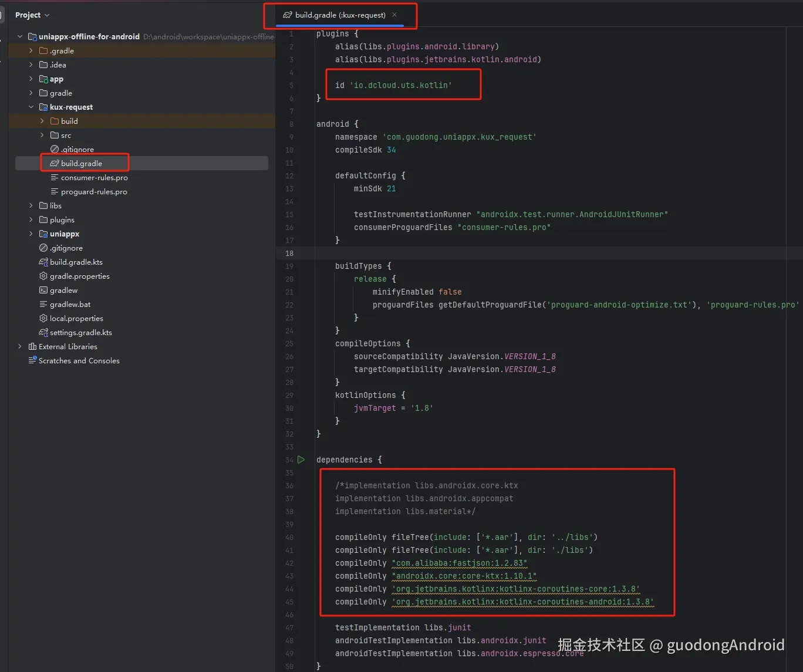This screenshot has height=672, width=803.
Task: Click the fastjson 1.2.83 dependency link
Action: tap(460, 563)
